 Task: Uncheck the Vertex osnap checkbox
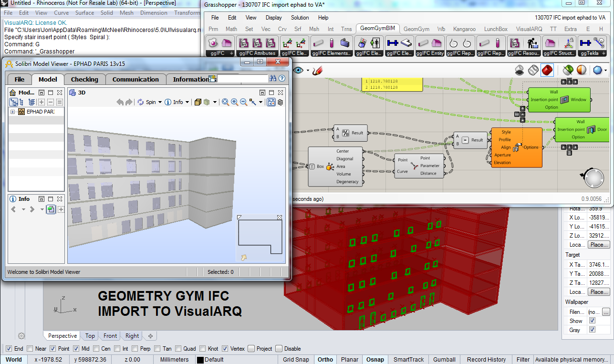225,349
